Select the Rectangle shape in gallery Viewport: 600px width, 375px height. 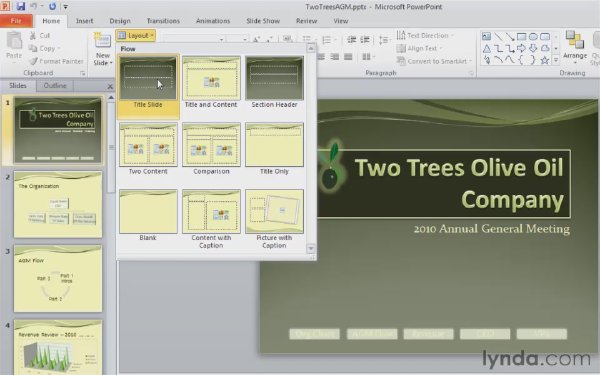[521, 37]
